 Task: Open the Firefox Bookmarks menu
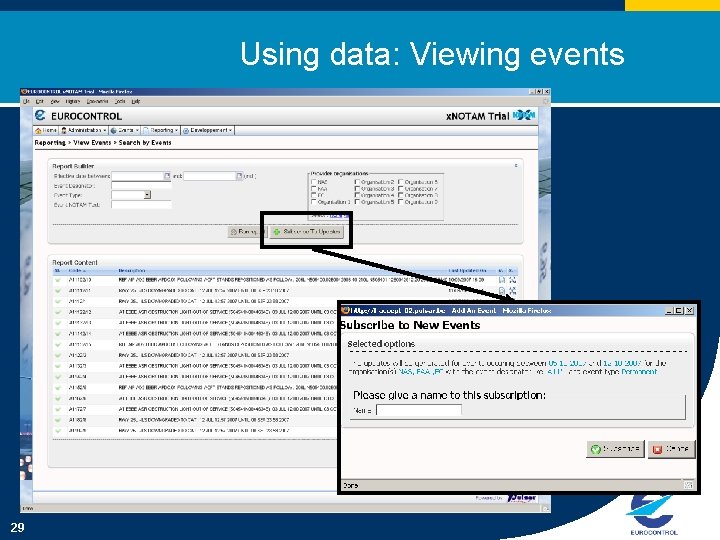coord(97,101)
